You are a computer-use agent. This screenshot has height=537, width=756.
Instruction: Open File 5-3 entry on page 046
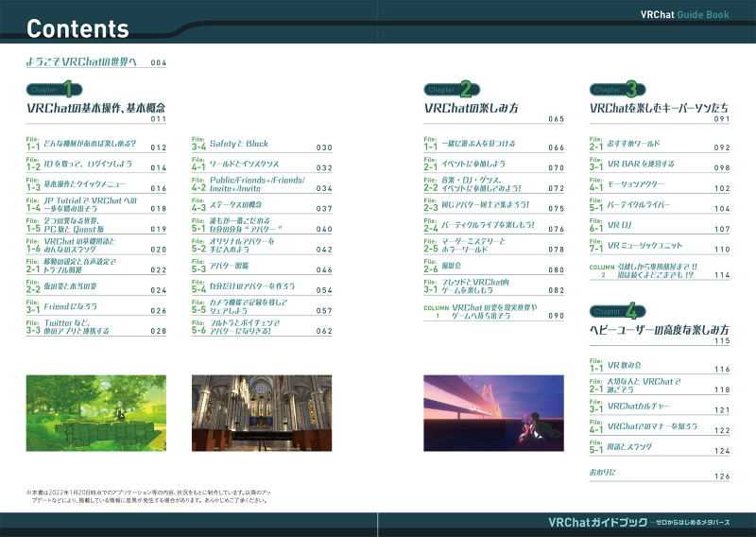pos(262,266)
